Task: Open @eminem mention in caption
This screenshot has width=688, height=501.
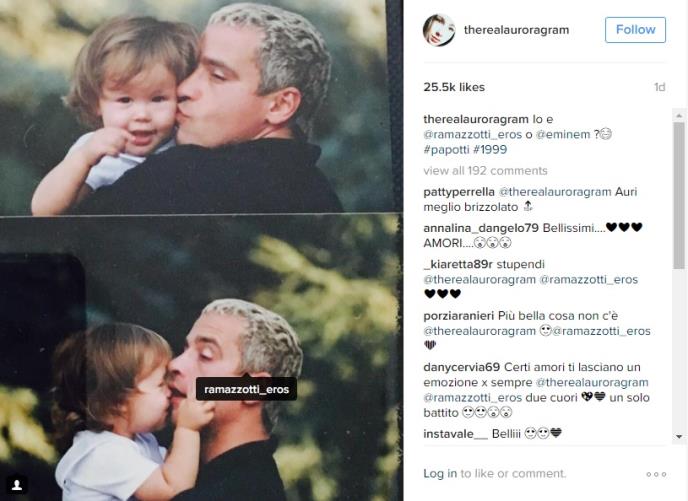Action: pyautogui.click(x=563, y=134)
